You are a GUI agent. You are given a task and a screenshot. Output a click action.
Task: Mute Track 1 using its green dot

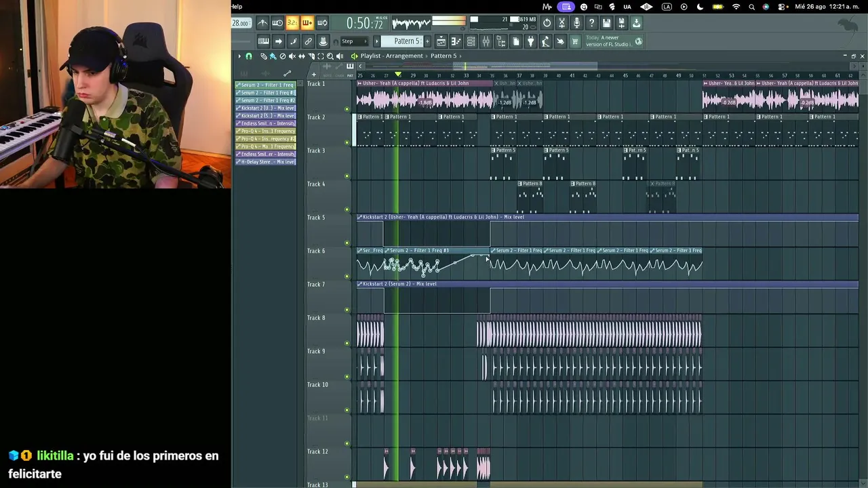coord(347,109)
